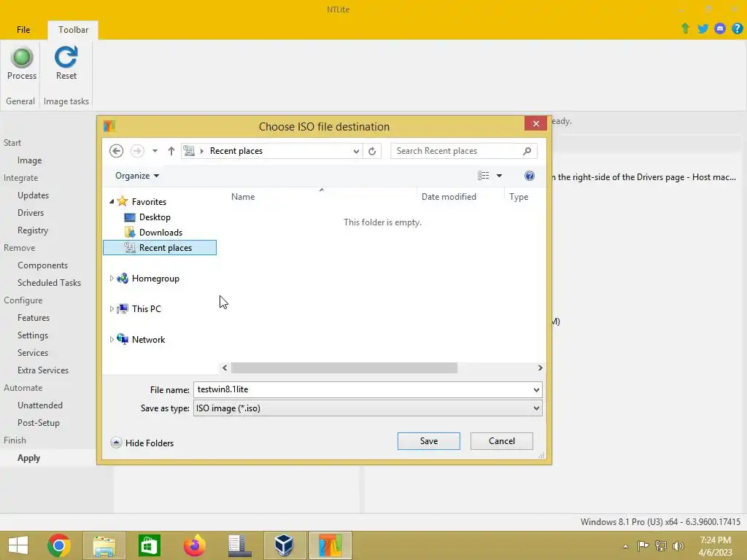Open the Discord icon in NTLite header
Screen dimensions: 747x560
coord(720,28)
